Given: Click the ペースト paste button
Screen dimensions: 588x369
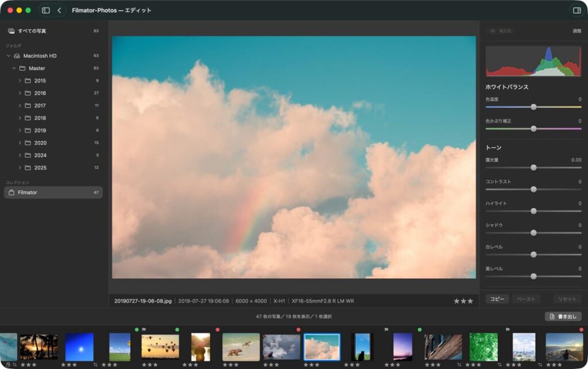Looking at the screenshot, I should tap(526, 299).
